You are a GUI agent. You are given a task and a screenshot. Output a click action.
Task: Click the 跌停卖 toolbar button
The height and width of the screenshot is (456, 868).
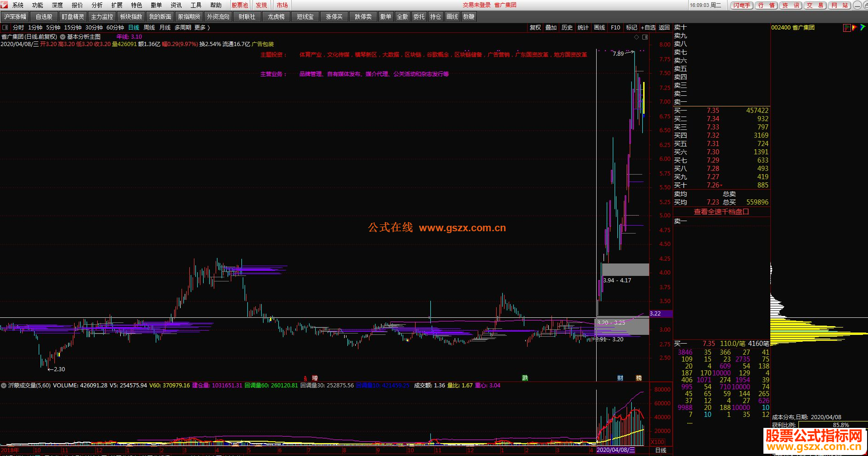[x=364, y=17]
